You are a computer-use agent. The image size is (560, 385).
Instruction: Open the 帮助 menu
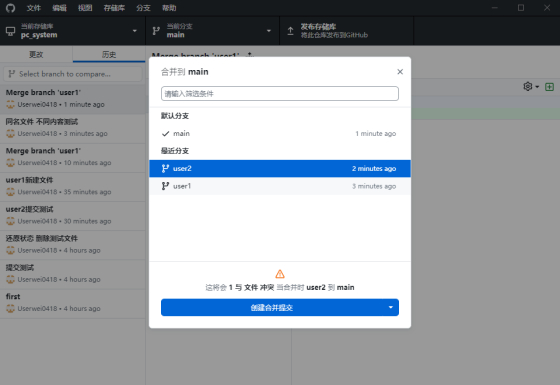(x=169, y=8)
